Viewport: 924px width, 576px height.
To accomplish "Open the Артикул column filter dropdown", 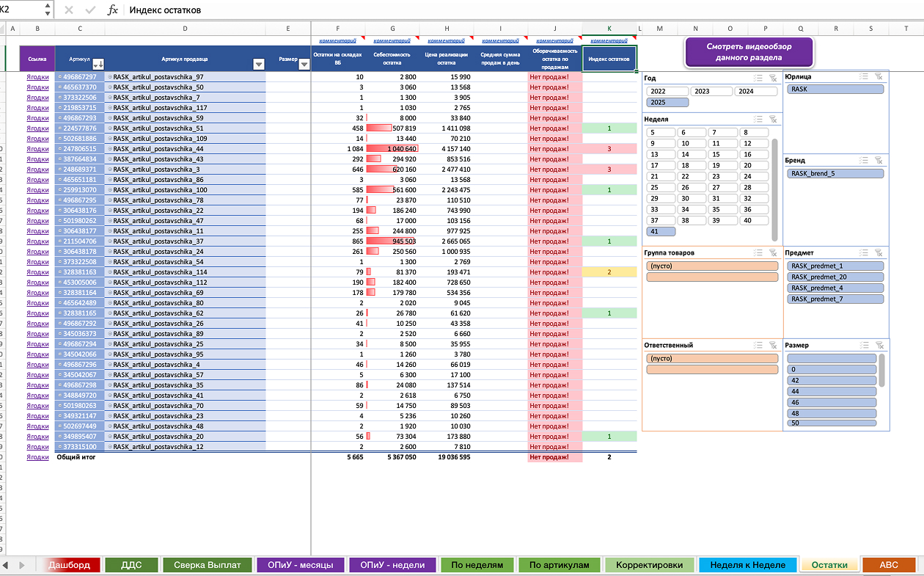I will pos(98,64).
